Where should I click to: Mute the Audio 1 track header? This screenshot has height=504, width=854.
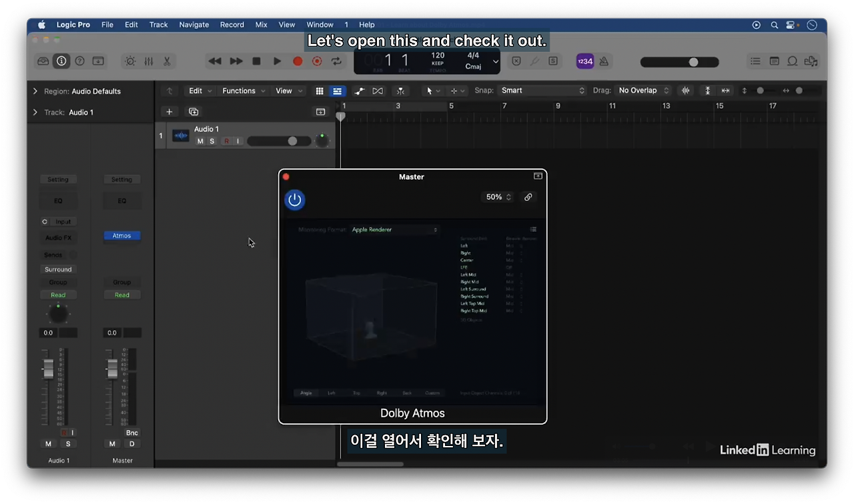point(200,141)
